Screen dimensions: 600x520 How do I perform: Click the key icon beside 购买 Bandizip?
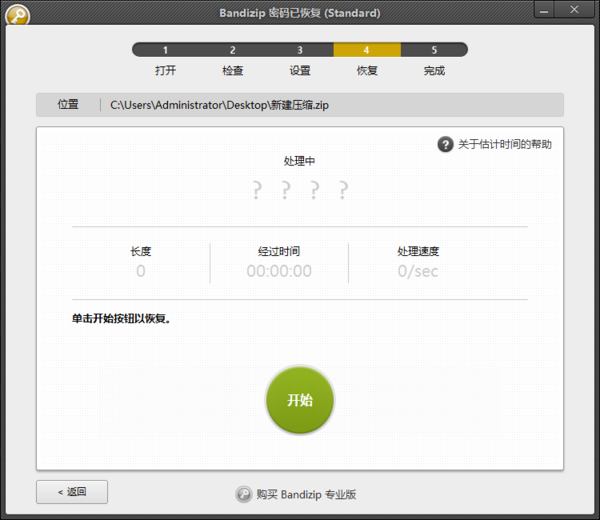coord(244,494)
